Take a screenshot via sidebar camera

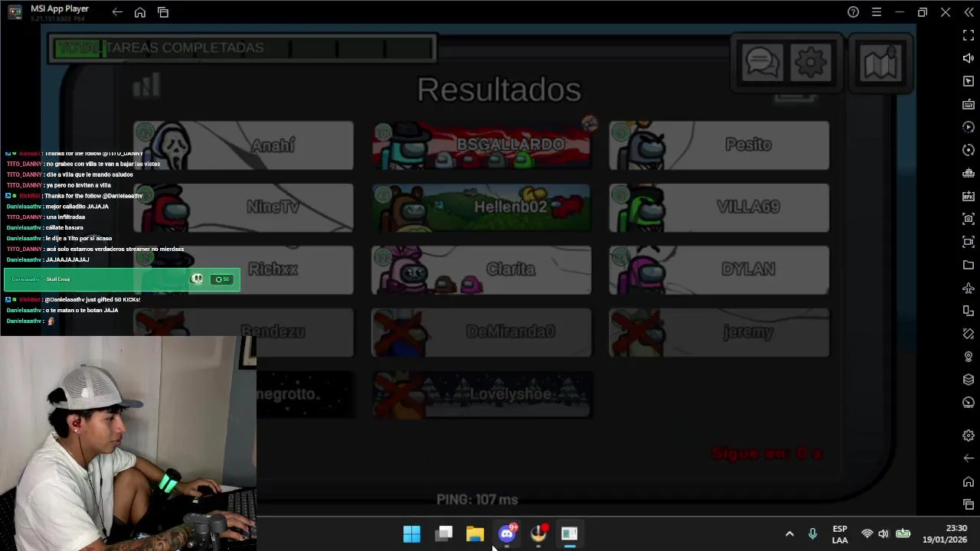pos(969,219)
